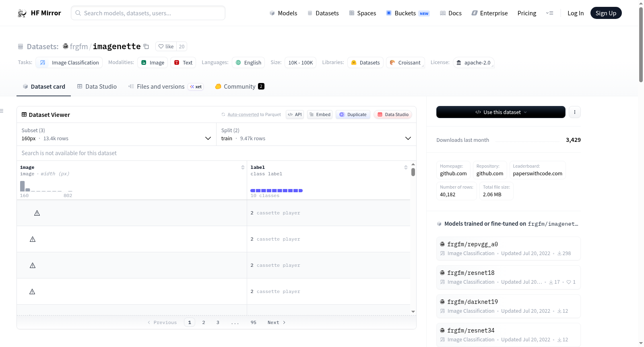The image size is (644, 347).
Task: Switch to the Data Studio tab
Action: coord(97,87)
